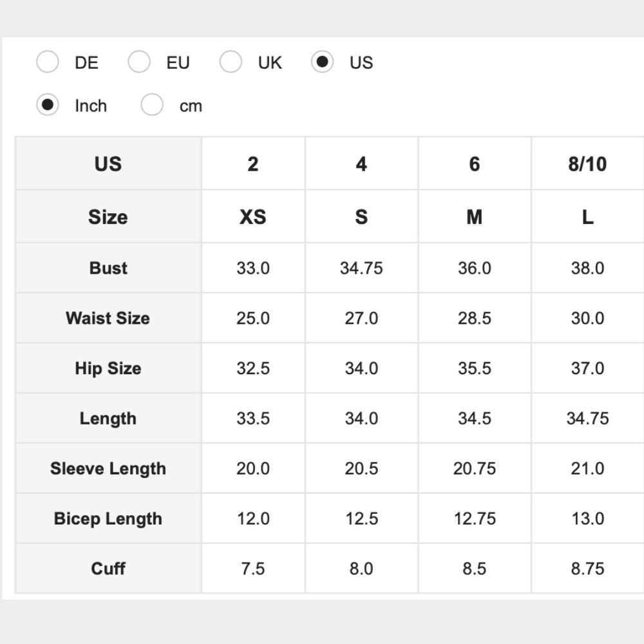Click the XS size column cell
Image resolution: width=644 pixels, height=644 pixels.
pyautogui.click(x=253, y=217)
